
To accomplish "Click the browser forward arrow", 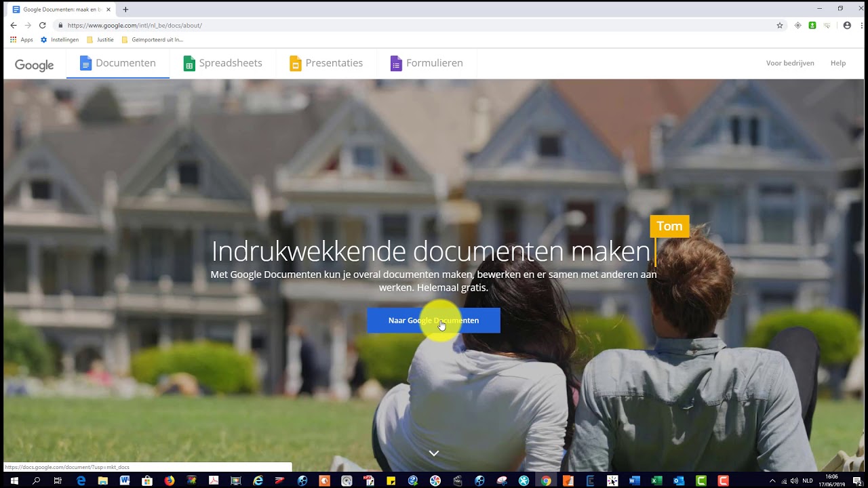I will (28, 25).
